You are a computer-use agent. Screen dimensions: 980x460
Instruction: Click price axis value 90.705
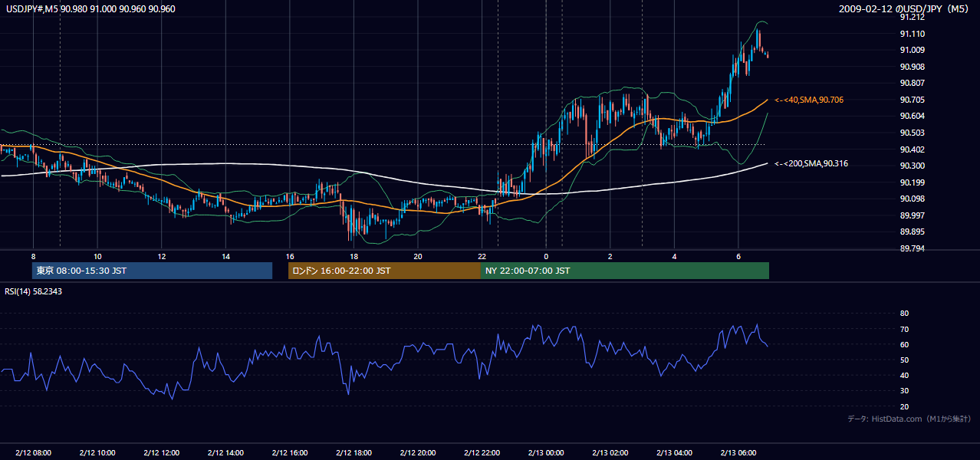(x=912, y=100)
